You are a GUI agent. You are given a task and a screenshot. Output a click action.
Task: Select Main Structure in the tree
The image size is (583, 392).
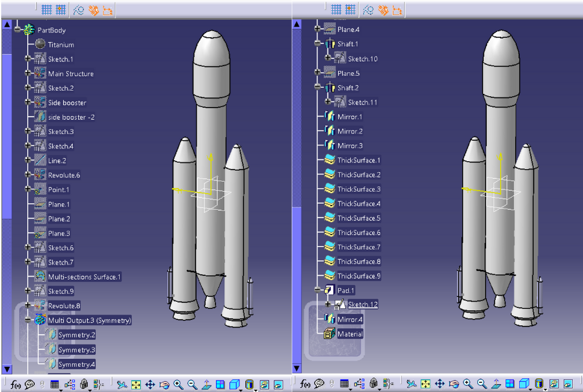pos(70,73)
